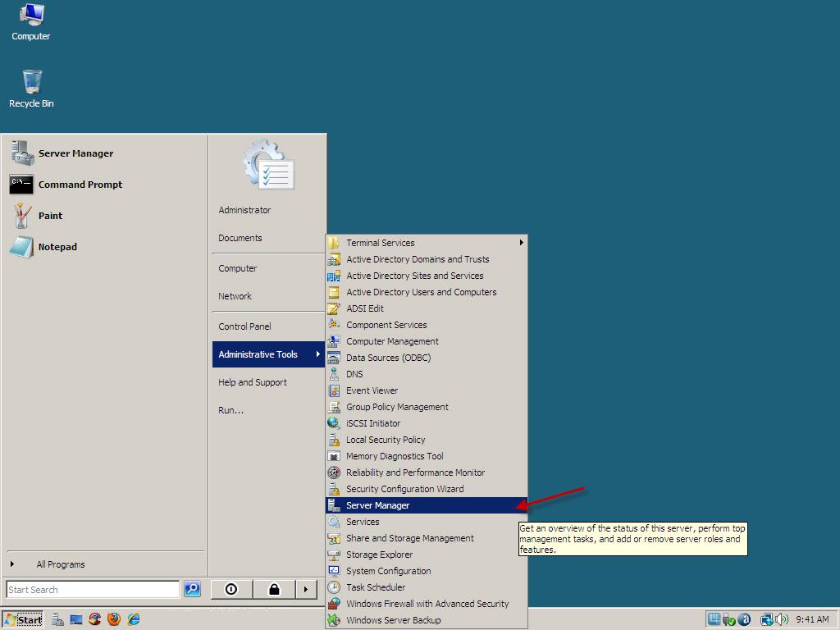Open the Computer desktop icon

(31, 22)
